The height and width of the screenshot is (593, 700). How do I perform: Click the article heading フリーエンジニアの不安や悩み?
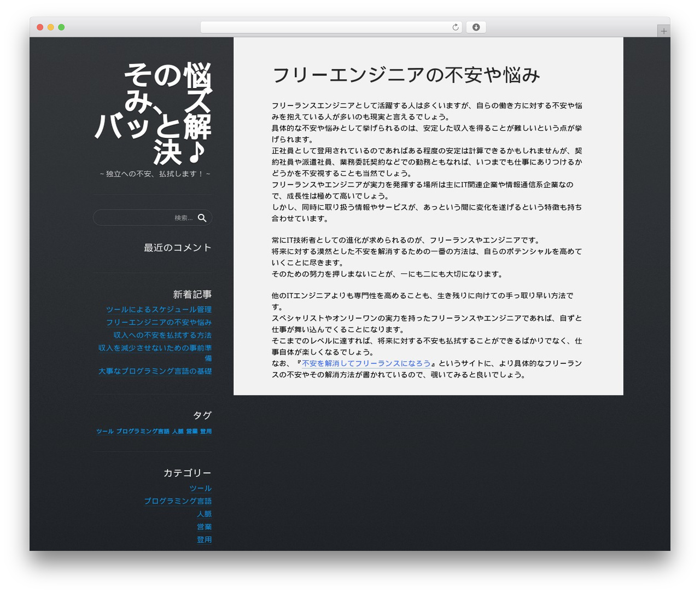pos(406,75)
